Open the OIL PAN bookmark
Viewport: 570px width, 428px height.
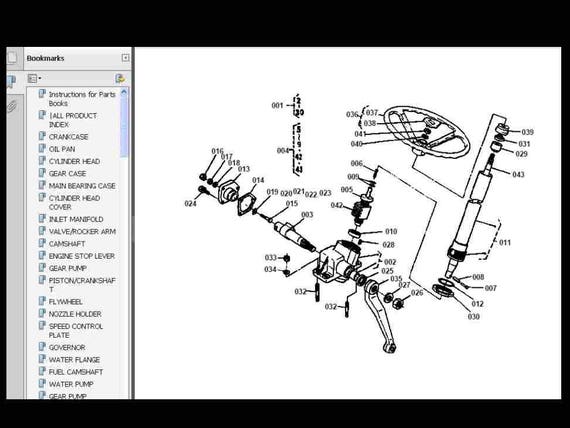pyautogui.click(x=62, y=149)
